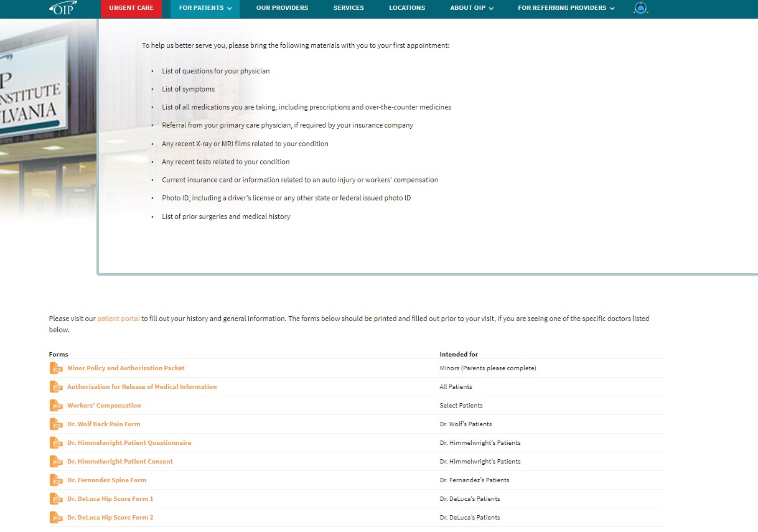Click PDF icon for Authorization for Release of Medical Information

(x=57, y=387)
